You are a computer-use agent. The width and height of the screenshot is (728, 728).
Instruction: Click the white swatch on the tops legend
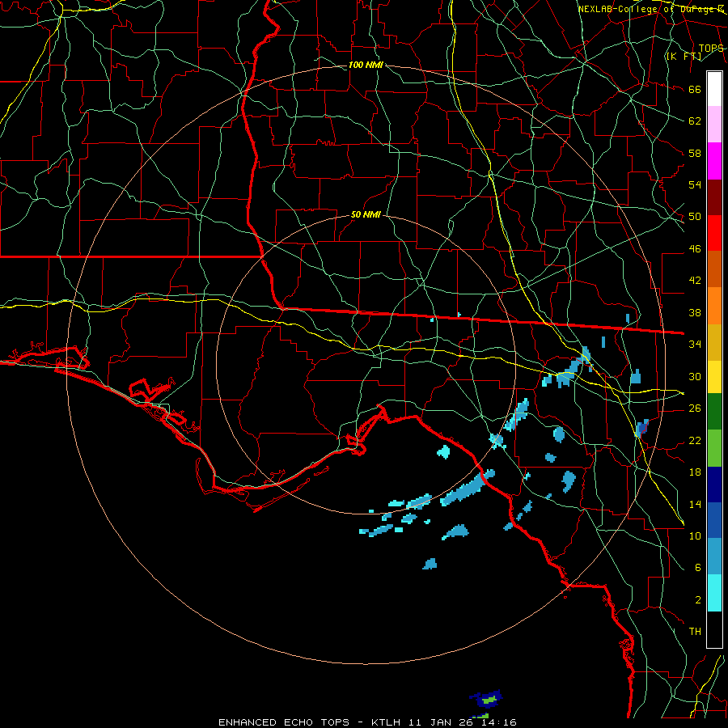click(714, 89)
